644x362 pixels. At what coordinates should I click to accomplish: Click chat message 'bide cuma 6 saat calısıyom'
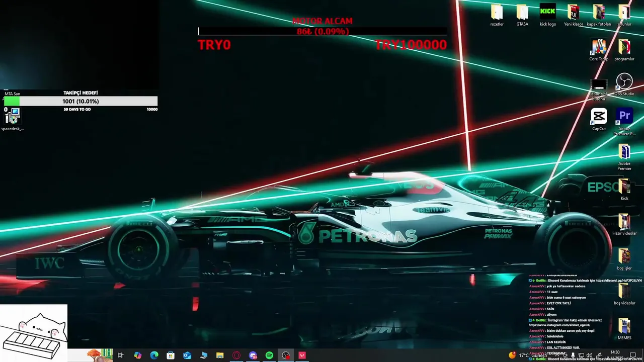[566, 297]
